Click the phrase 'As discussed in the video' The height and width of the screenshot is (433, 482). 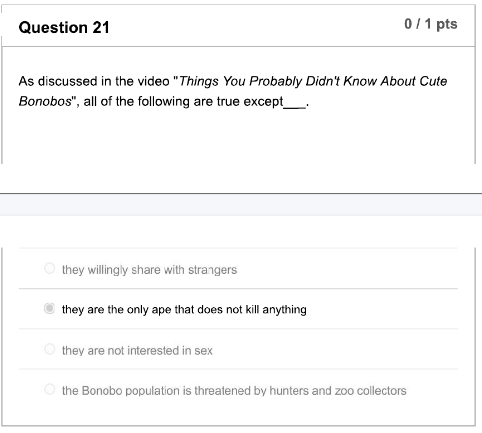click(x=94, y=81)
